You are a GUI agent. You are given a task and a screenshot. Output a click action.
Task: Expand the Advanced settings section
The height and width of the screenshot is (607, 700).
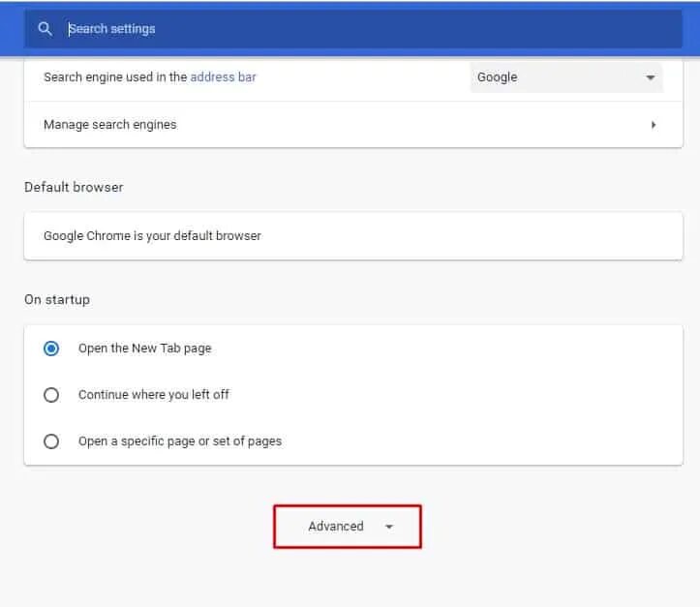[348, 527]
